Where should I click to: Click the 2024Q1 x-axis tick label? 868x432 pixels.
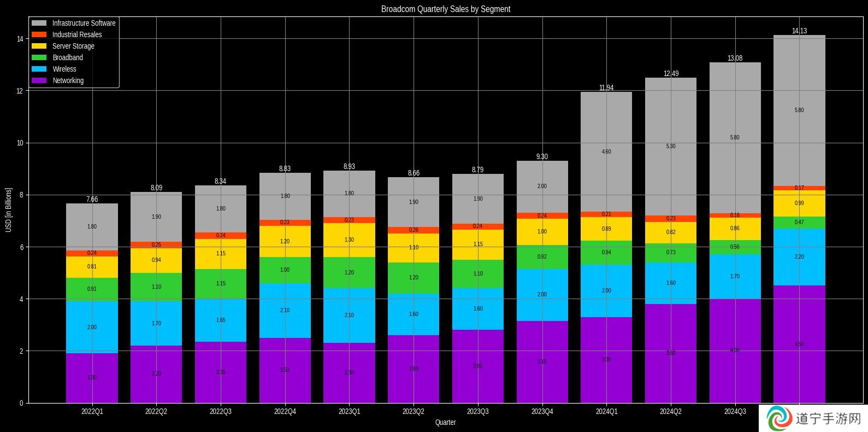[606, 411]
